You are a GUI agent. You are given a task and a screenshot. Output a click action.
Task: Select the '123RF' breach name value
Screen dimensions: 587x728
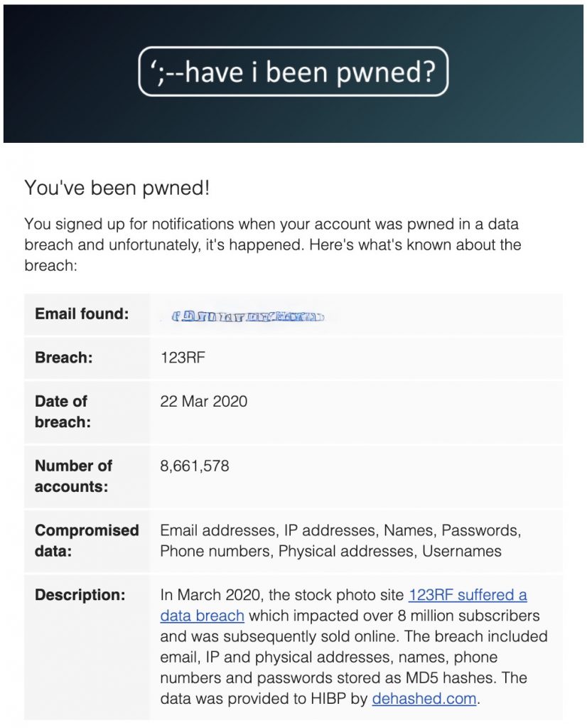(x=183, y=358)
